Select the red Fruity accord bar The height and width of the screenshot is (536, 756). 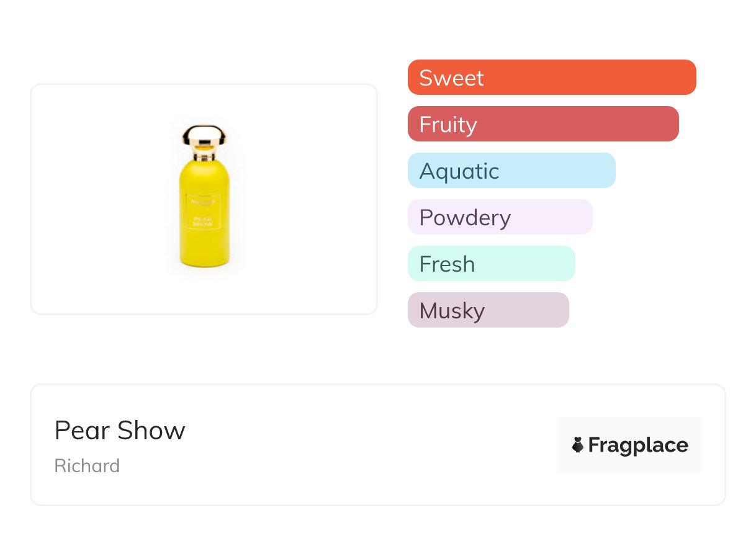point(542,124)
